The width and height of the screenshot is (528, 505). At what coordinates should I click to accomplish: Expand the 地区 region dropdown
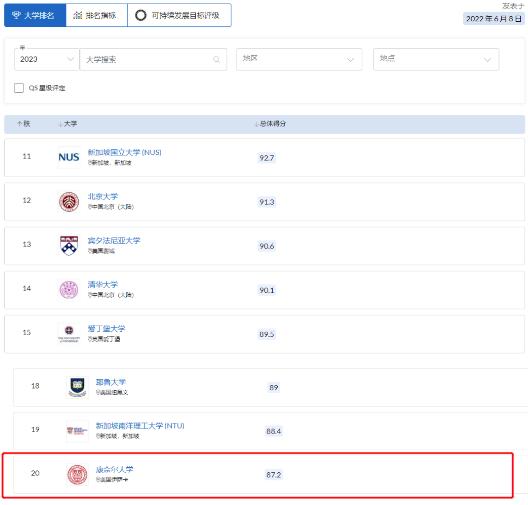point(299,60)
